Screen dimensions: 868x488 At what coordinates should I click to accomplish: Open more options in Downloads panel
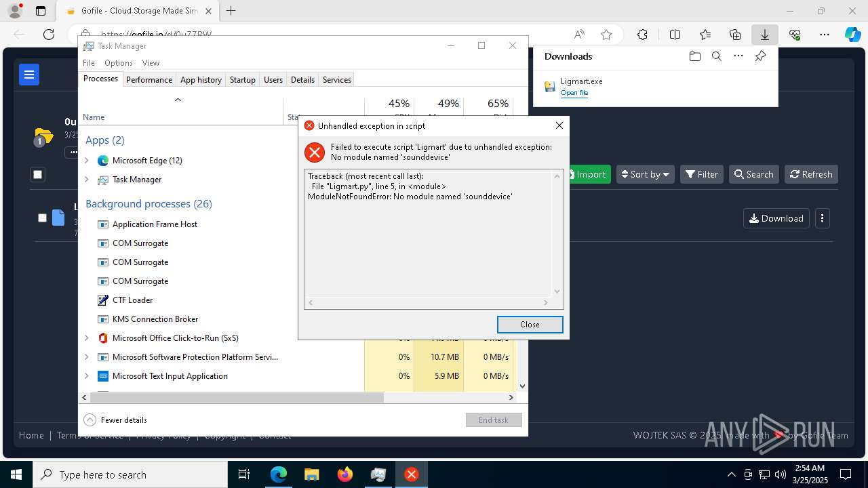tap(738, 56)
